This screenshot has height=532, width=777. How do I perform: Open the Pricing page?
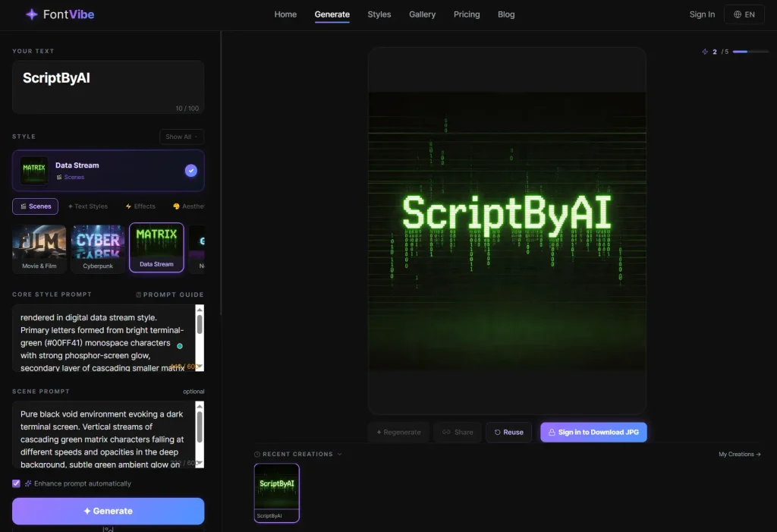[x=467, y=14]
